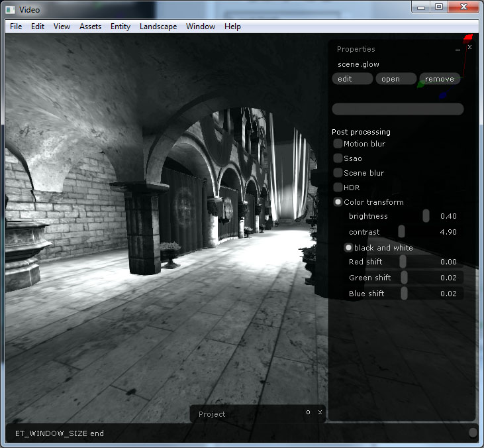Minimize the Properties panel
484x448 pixels.
pyautogui.click(x=458, y=50)
